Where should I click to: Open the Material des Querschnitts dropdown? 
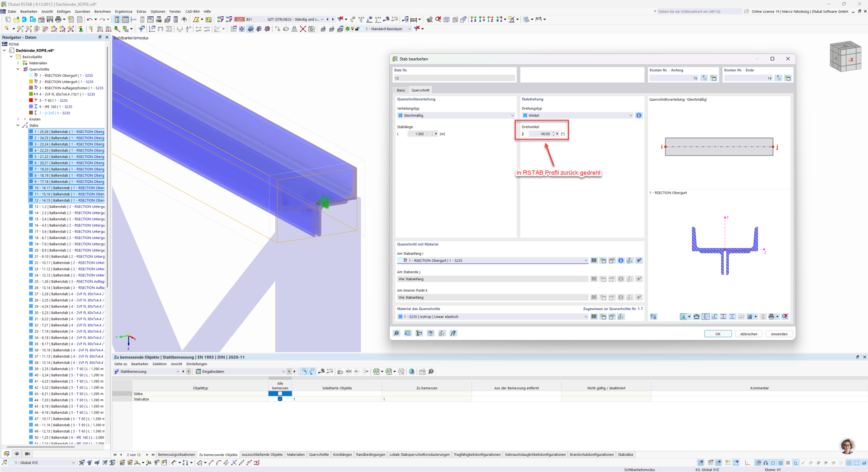click(x=492, y=316)
